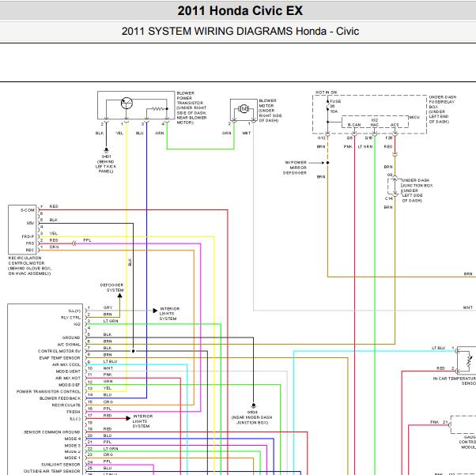The width and height of the screenshot is (476, 475).
Task: Click the 'BLOWER MOTOR' label
Action: [270, 111]
